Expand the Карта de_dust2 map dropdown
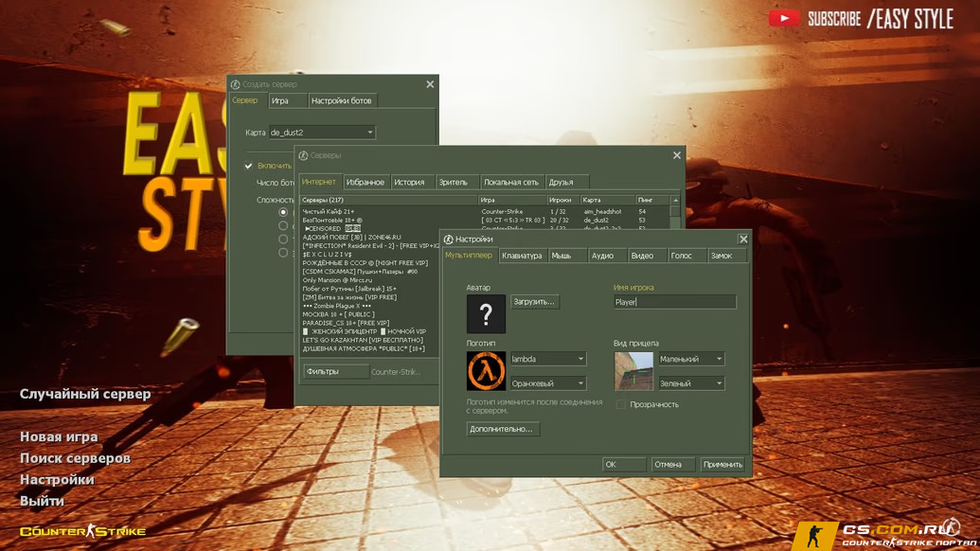Screen dimensions: 980x551 click(322, 133)
